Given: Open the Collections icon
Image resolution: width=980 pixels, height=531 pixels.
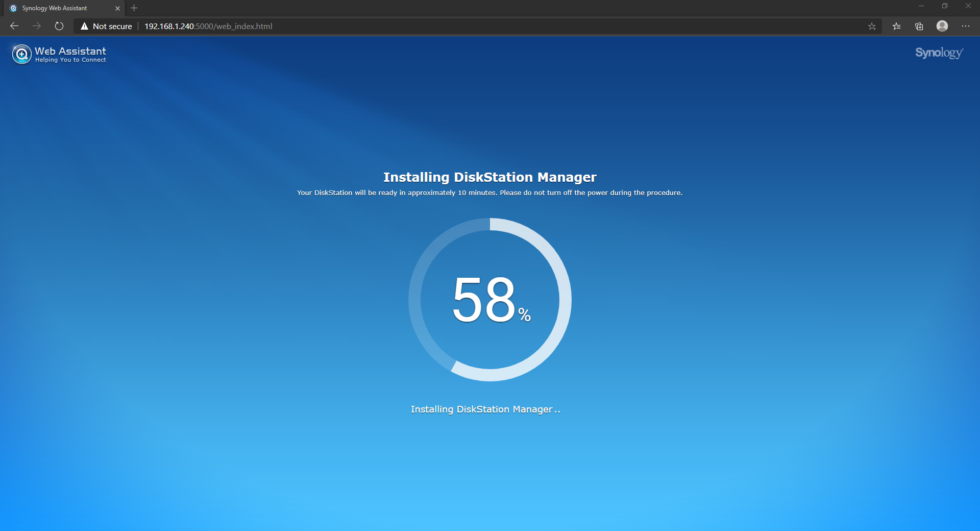Looking at the screenshot, I should coord(919,26).
